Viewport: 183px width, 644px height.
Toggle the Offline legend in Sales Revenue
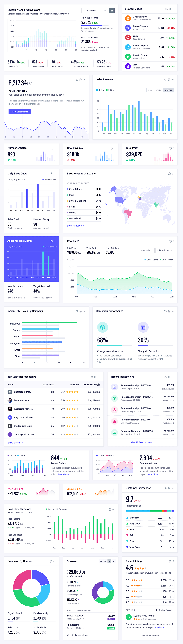pyautogui.click(x=110, y=90)
